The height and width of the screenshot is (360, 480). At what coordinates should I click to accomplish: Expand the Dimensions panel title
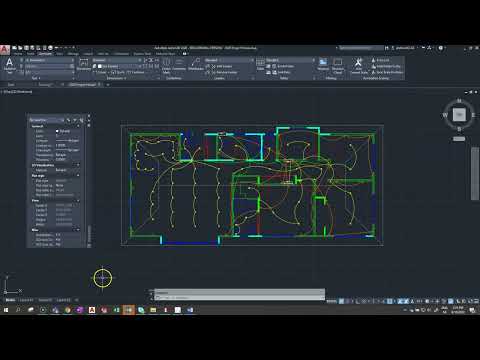tap(116, 78)
